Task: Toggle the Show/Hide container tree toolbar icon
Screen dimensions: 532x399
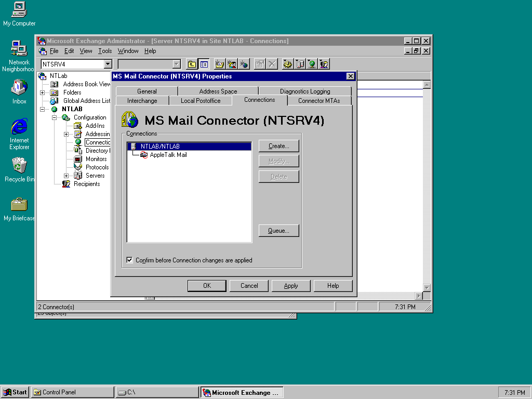Action: tap(204, 64)
